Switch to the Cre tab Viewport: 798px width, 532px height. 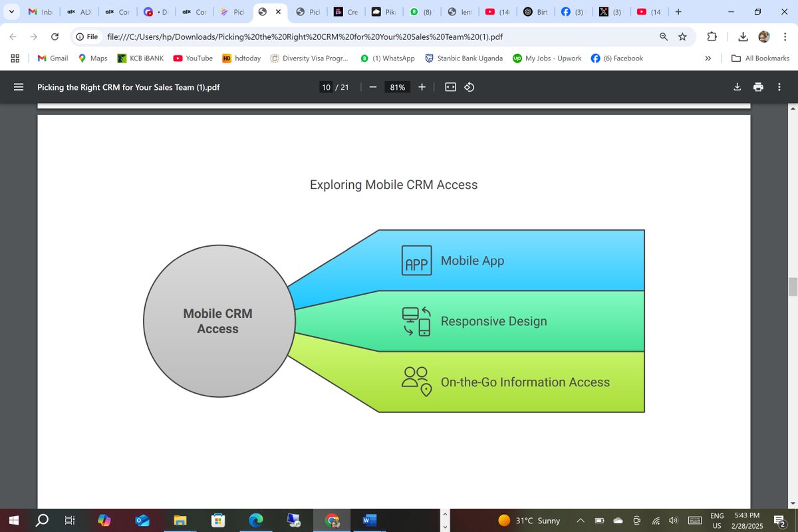(346, 12)
